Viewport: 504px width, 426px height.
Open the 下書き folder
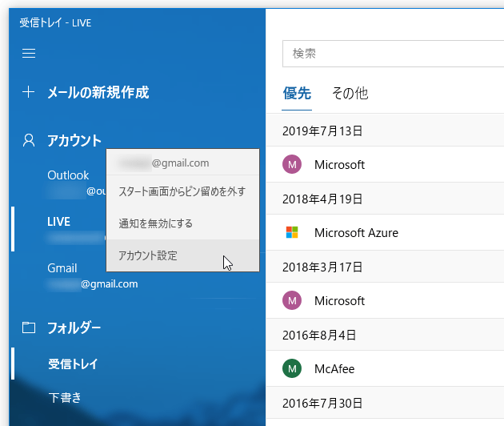(65, 398)
